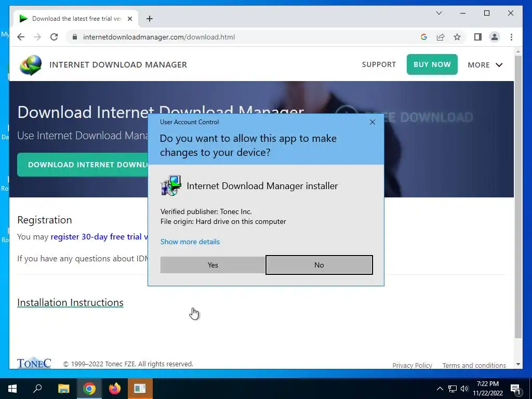Open Chrome three-dot menu
This screenshot has height=399, width=532.
(x=511, y=37)
